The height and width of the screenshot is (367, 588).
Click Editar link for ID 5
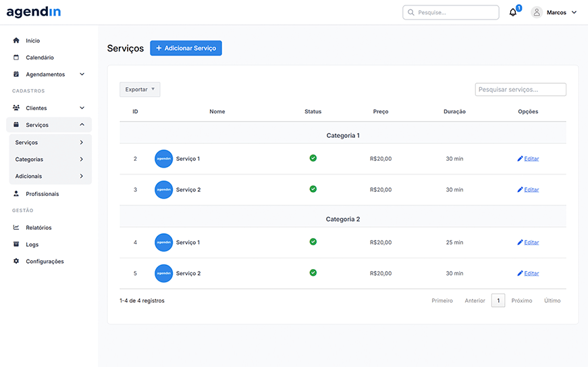click(531, 273)
